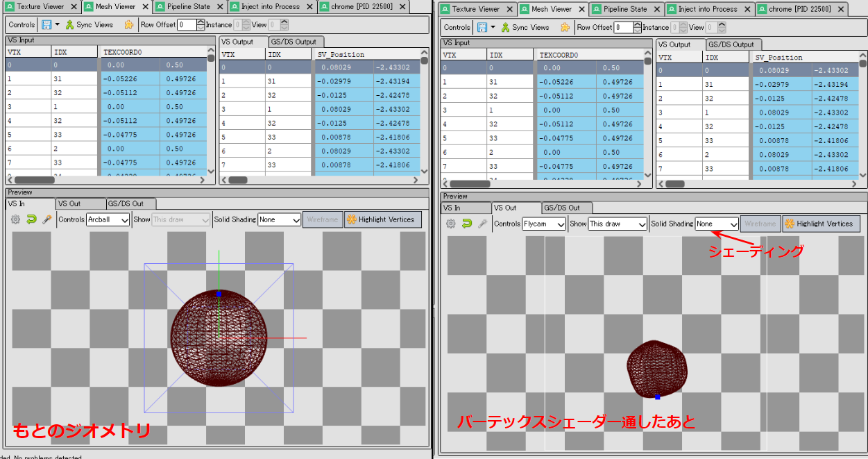The image size is (868, 459).
Task: Select the vertex picker tool in right preview
Action: tap(482, 224)
